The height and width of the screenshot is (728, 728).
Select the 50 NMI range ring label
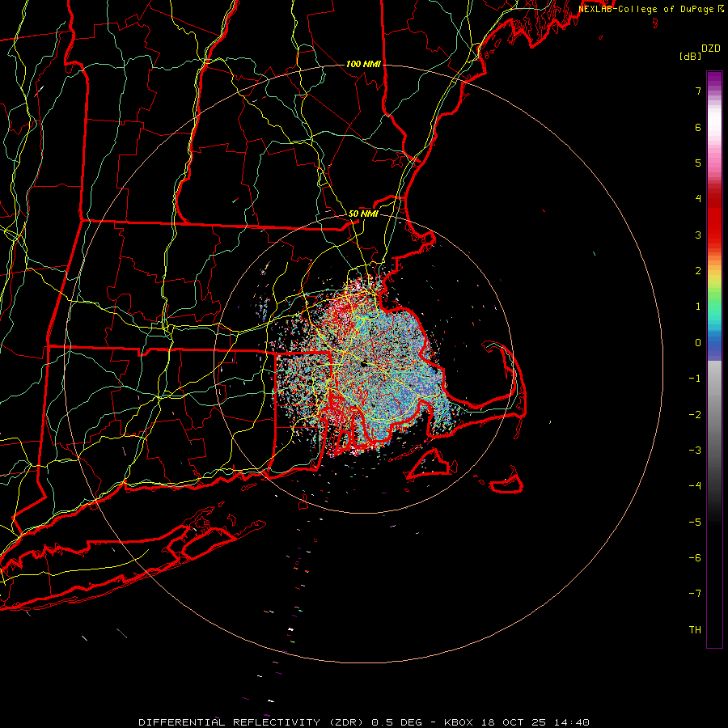tap(363, 214)
